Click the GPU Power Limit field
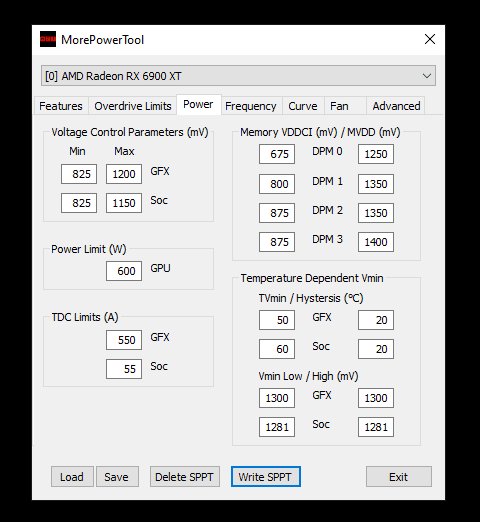 124,271
